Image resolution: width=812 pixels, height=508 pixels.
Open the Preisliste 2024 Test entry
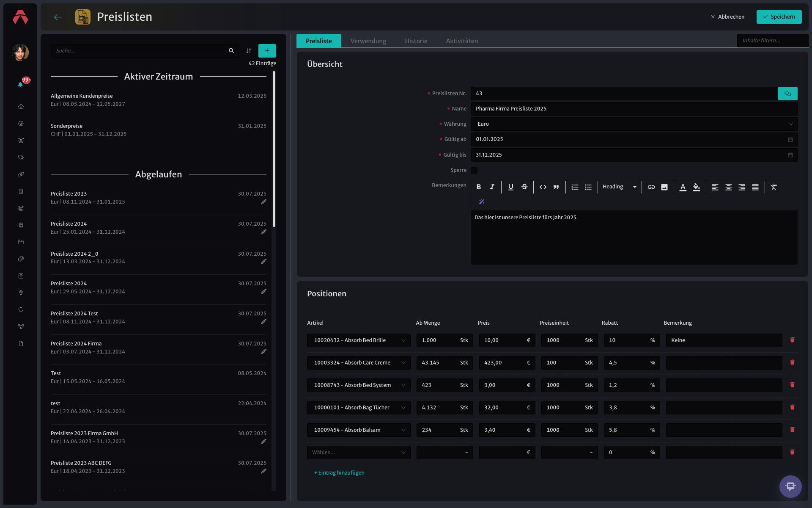click(159, 317)
